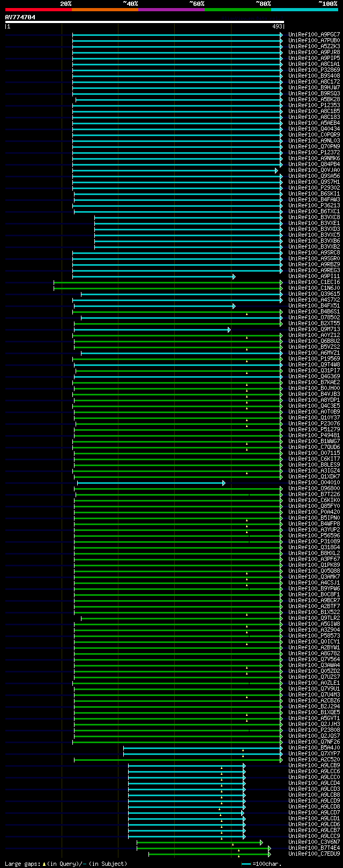Click label UniRef100_O96800
The width and height of the screenshot is (343, 868).
pos(314,488)
